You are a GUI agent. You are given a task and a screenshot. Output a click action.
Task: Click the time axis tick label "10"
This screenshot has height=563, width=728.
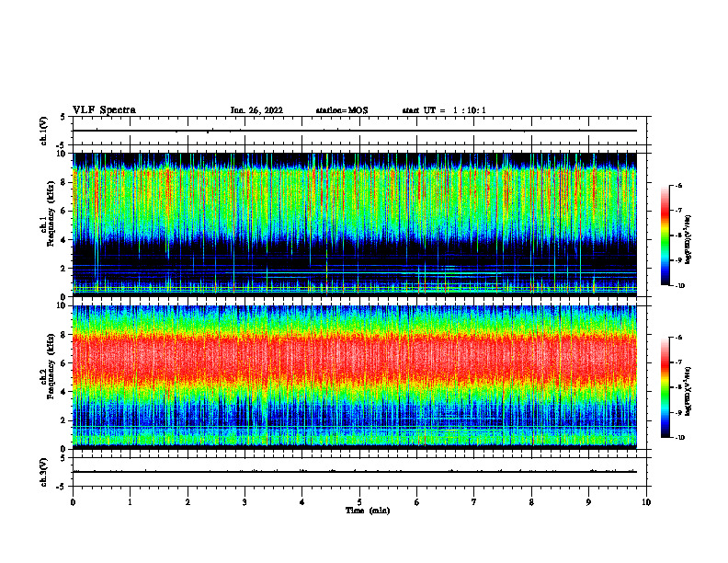click(646, 502)
